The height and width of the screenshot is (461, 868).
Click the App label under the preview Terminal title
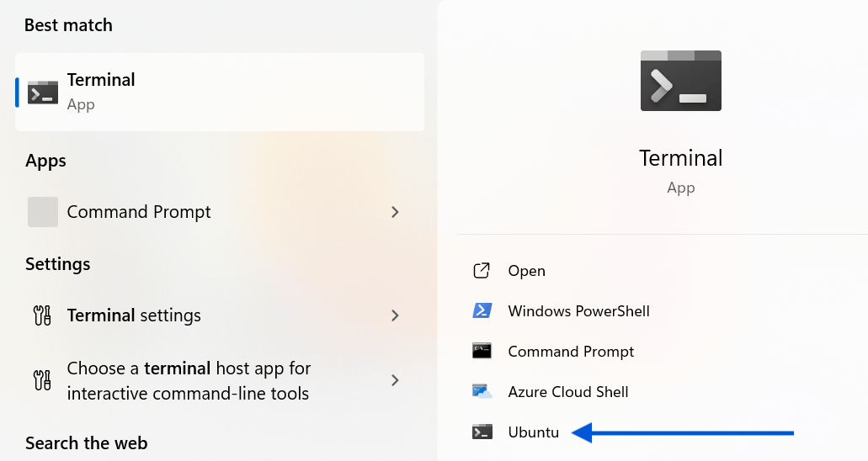681,188
